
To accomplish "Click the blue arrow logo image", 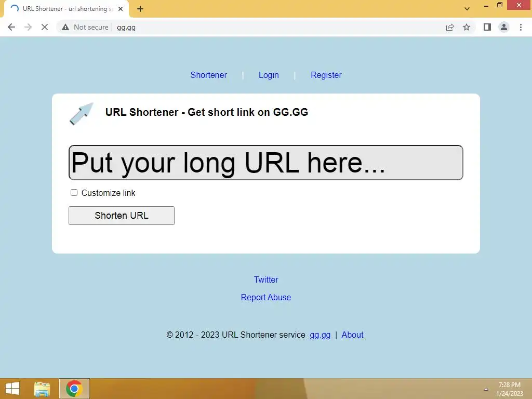I will pyautogui.click(x=82, y=114).
